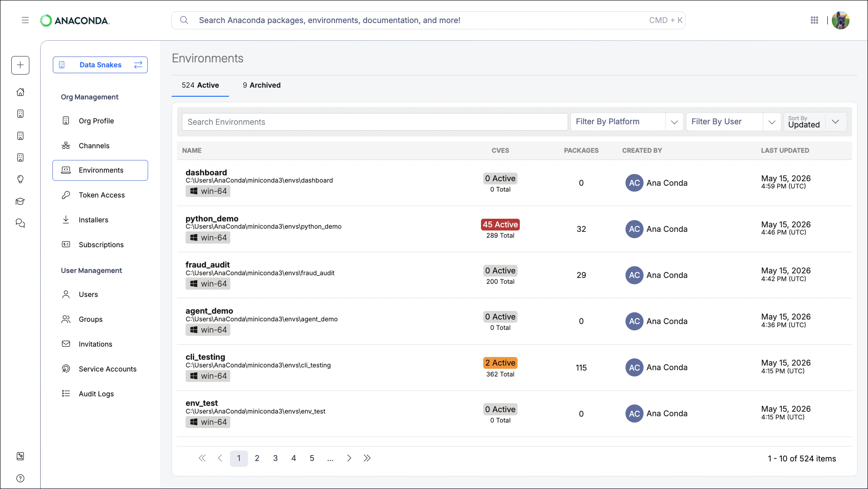This screenshot has width=868, height=489.
Task: Click the Service Accounts icon
Action: point(66,369)
